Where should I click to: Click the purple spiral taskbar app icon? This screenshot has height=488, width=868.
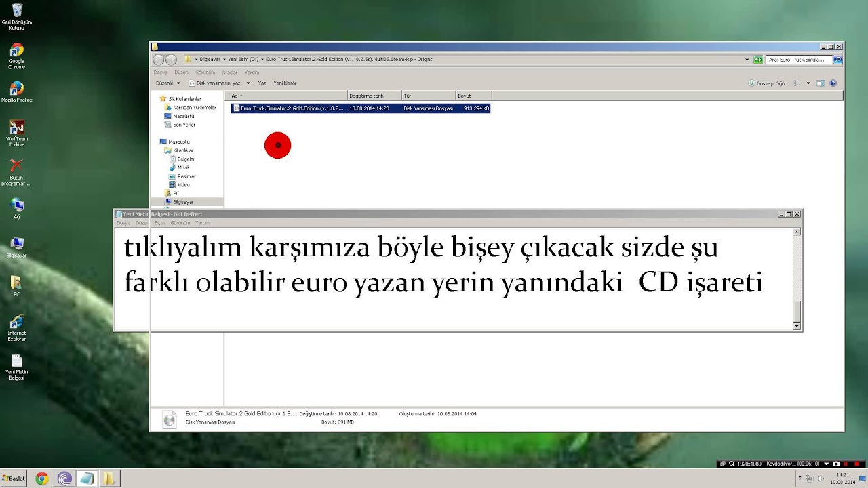click(64, 479)
